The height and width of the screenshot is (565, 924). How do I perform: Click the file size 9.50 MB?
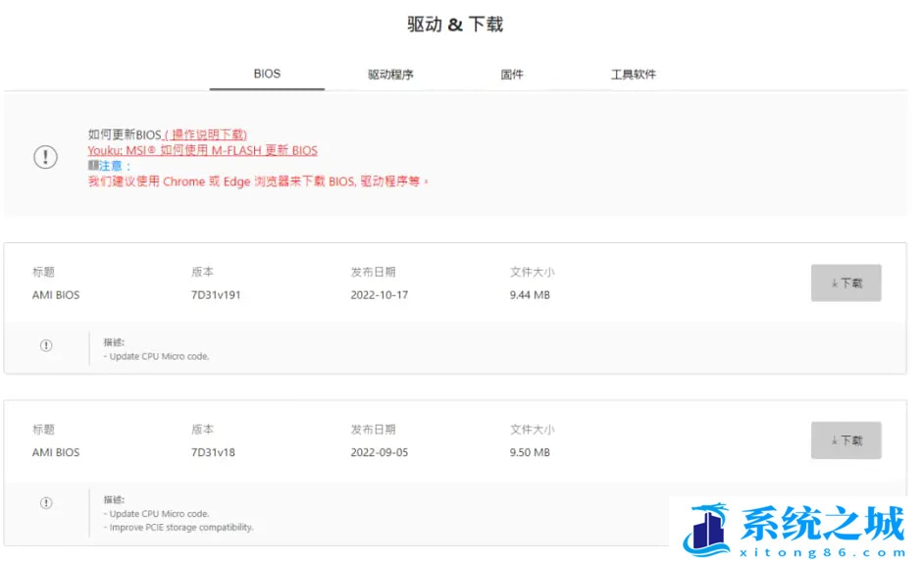[529, 452]
